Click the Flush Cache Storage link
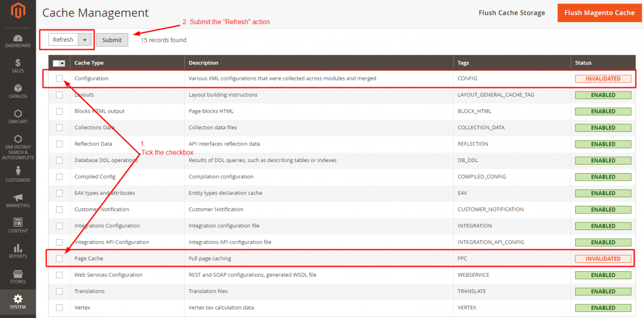This screenshot has width=644, height=318. click(x=512, y=13)
